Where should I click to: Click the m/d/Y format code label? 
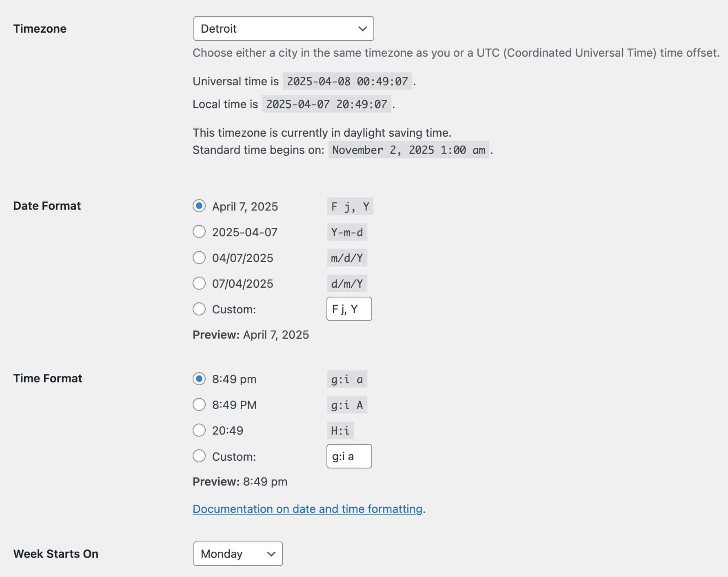click(x=347, y=258)
